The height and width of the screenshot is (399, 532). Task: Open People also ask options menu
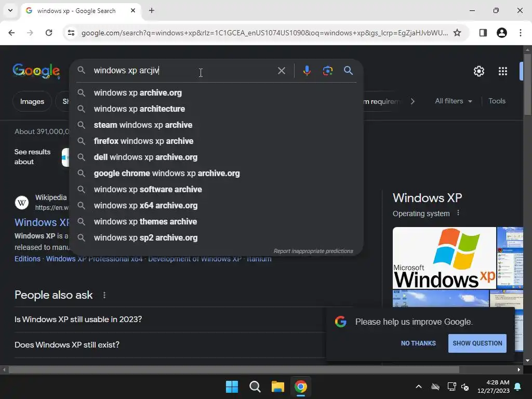pos(104,295)
